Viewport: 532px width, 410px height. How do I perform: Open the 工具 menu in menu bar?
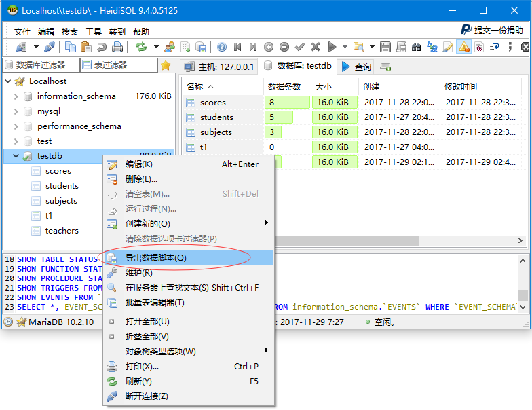(x=94, y=31)
